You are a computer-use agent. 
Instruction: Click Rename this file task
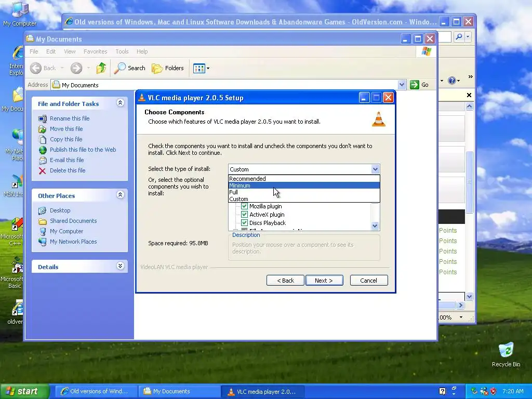point(70,118)
